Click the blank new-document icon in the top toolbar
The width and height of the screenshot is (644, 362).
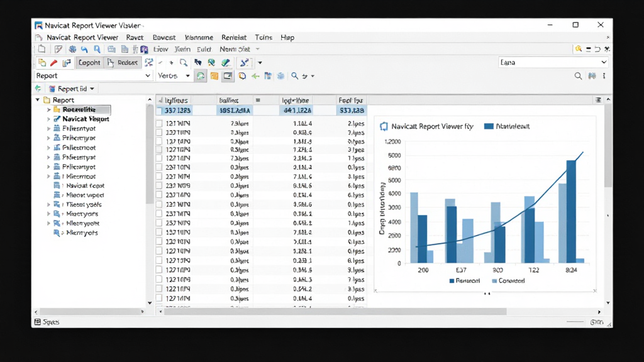pos(42,49)
